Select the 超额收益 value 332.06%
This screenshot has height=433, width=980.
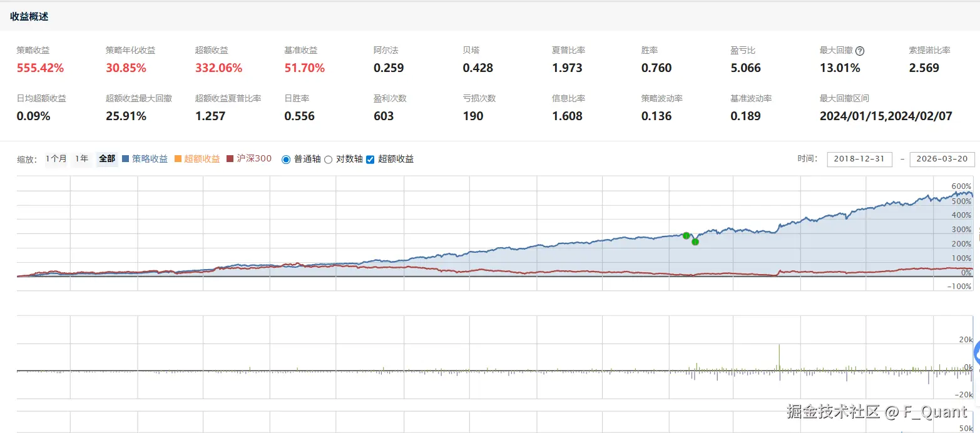[x=218, y=68]
